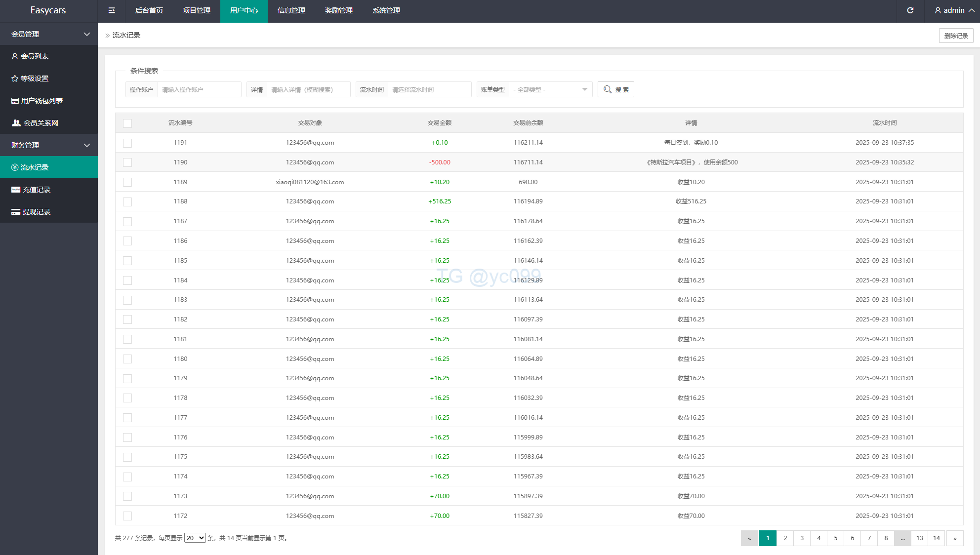The width and height of the screenshot is (980, 555).
Task: Switch to 系统管理 top tab
Action: (x=386, y=10)
